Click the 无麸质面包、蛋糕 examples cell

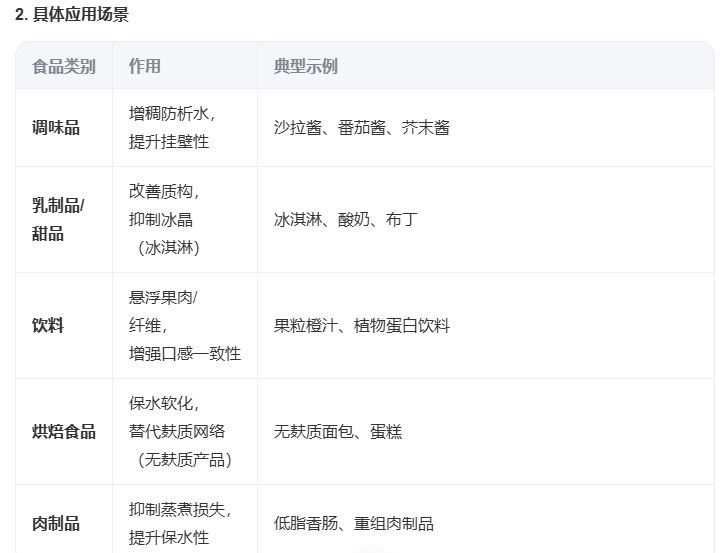pyautogui.click(x=338, y=432)
